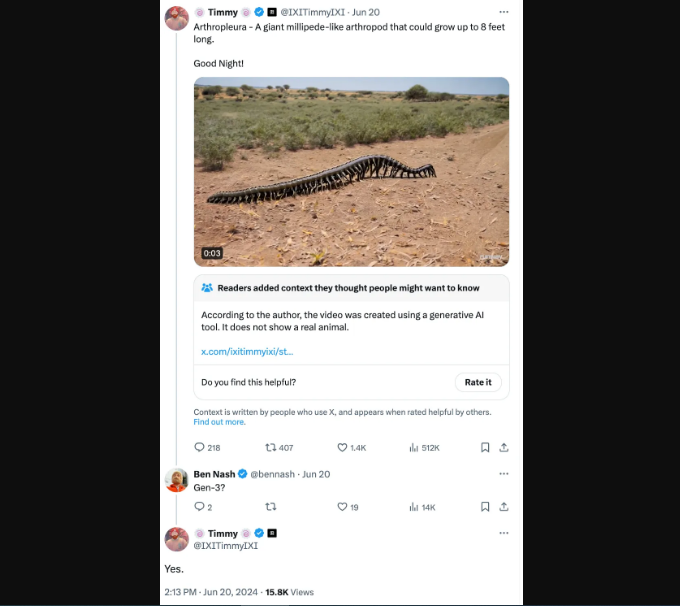
Task: Reply to Ben Nash's comment
Action: pos(199,507)
